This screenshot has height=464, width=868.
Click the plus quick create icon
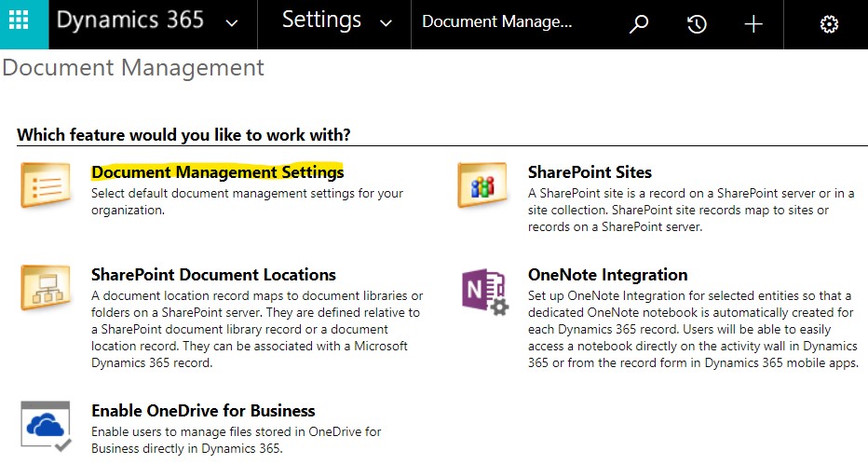pyautogui.click(x=753, y=24)
